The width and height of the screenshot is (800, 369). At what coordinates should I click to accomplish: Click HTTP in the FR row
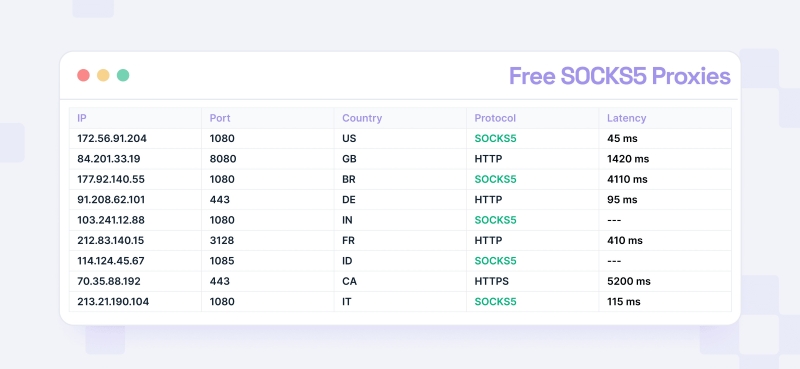click(x=488, y=240)
